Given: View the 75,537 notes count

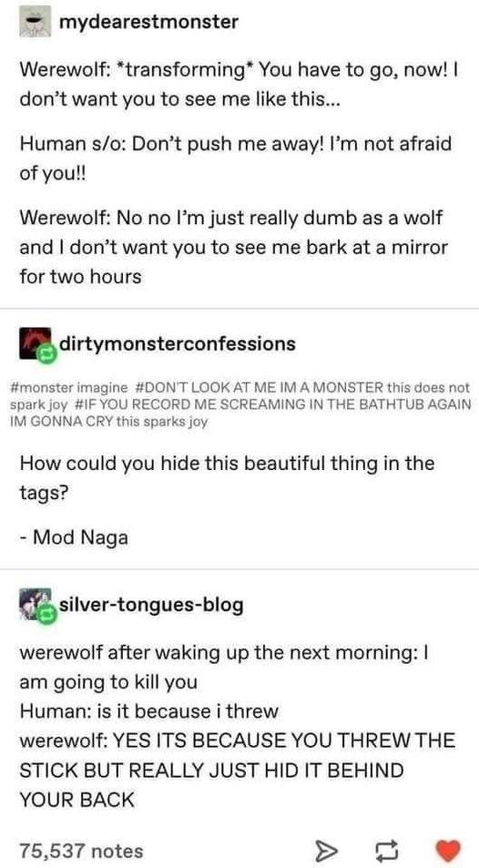Looking at the screenshot, I should 81,851.
